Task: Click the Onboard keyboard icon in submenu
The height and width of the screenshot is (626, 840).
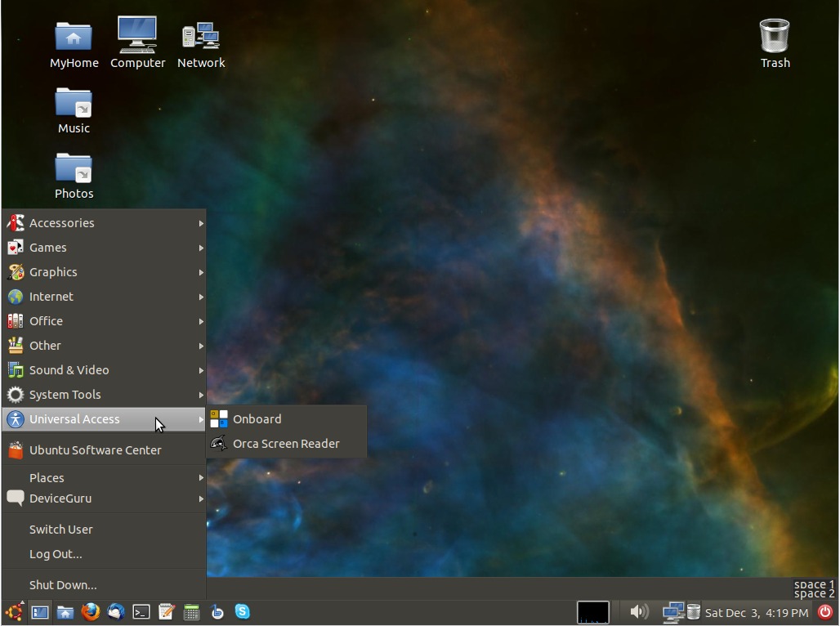Action: tap(218, 419)
